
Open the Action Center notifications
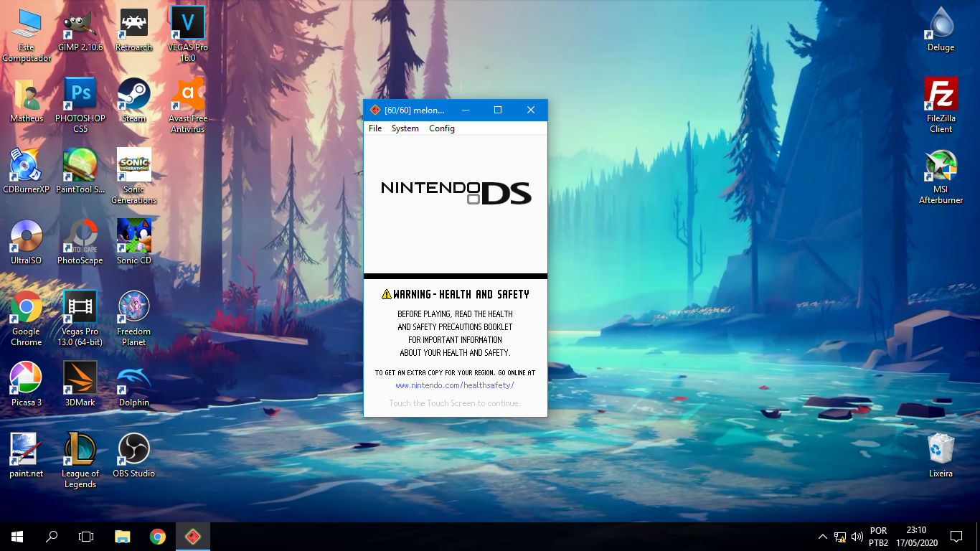pos(957,536)
